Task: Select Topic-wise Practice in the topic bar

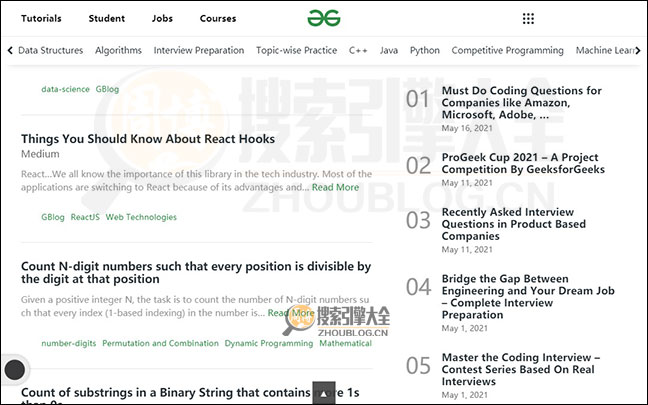Action: [296, 50]
